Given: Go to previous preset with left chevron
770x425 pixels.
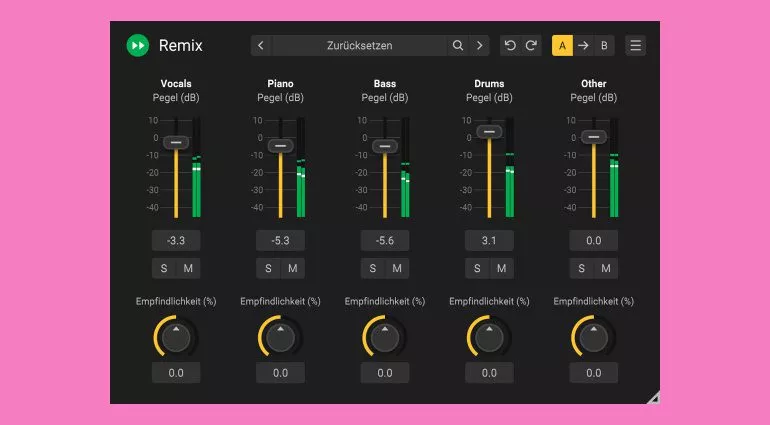Looking at the screenshot, I should coord(261,45).
